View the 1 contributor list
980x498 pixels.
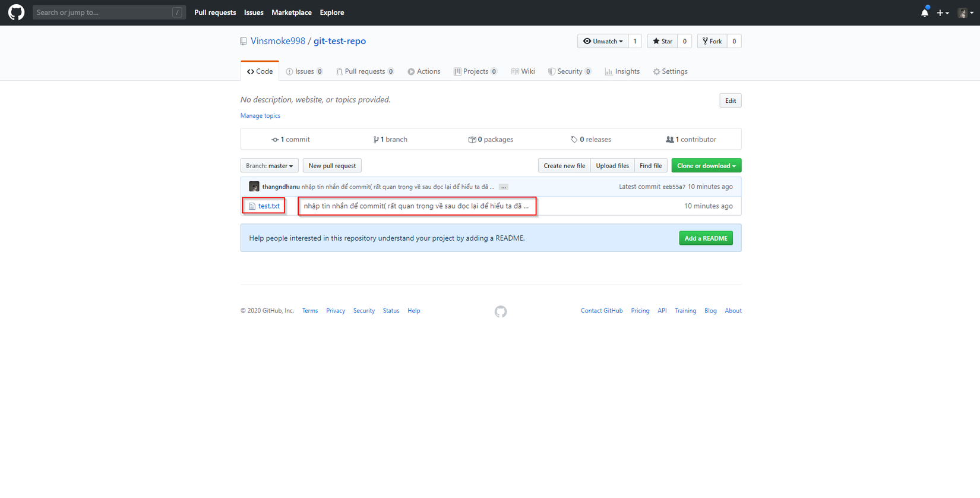691,140
